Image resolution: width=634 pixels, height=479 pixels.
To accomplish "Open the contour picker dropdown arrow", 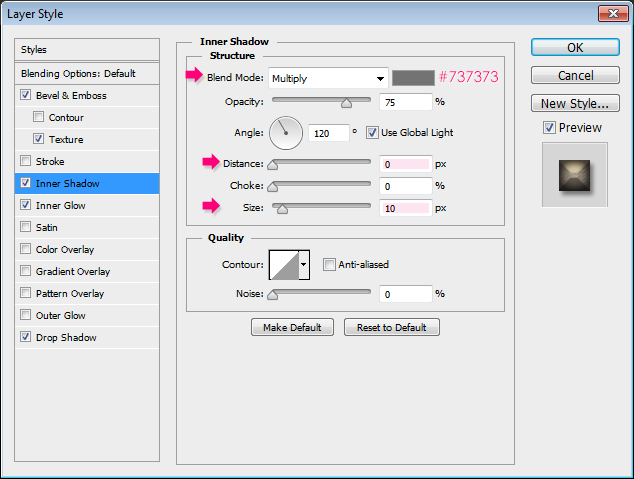I will coord(304,265).
